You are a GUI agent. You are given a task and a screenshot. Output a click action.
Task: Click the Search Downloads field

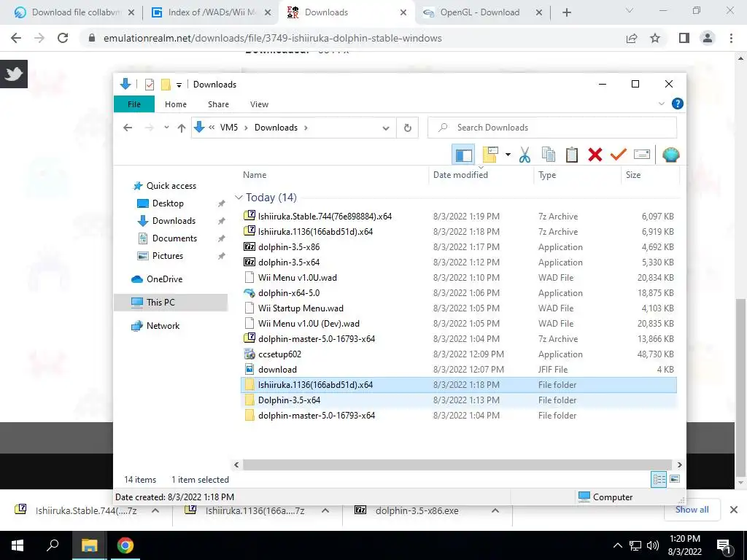click(553, 128)
